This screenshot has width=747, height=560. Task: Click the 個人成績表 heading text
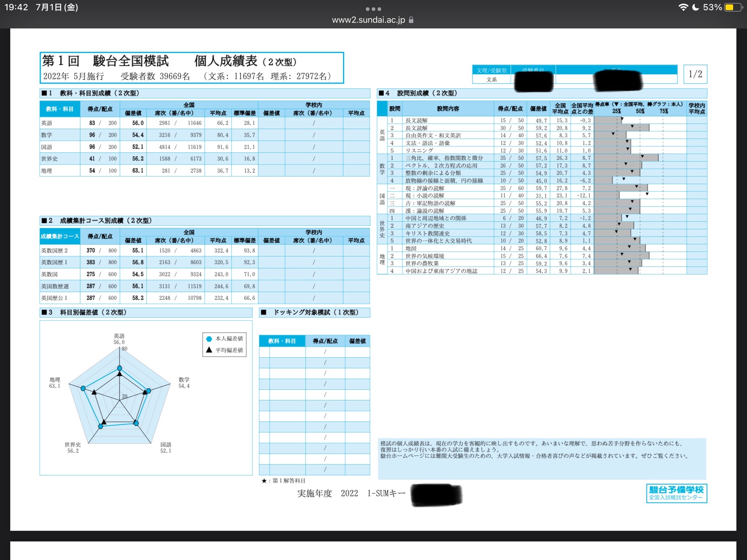(x=226, y=61)
